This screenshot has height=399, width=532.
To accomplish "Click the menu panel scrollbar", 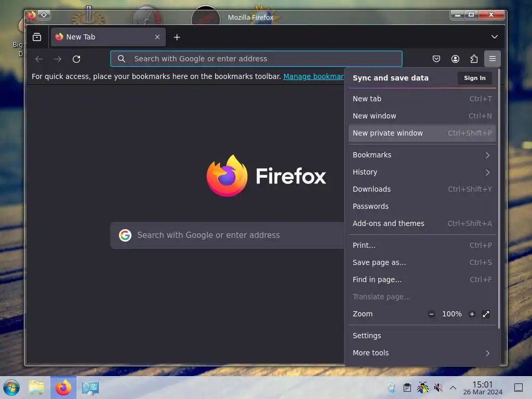I will tap(499, 199).
